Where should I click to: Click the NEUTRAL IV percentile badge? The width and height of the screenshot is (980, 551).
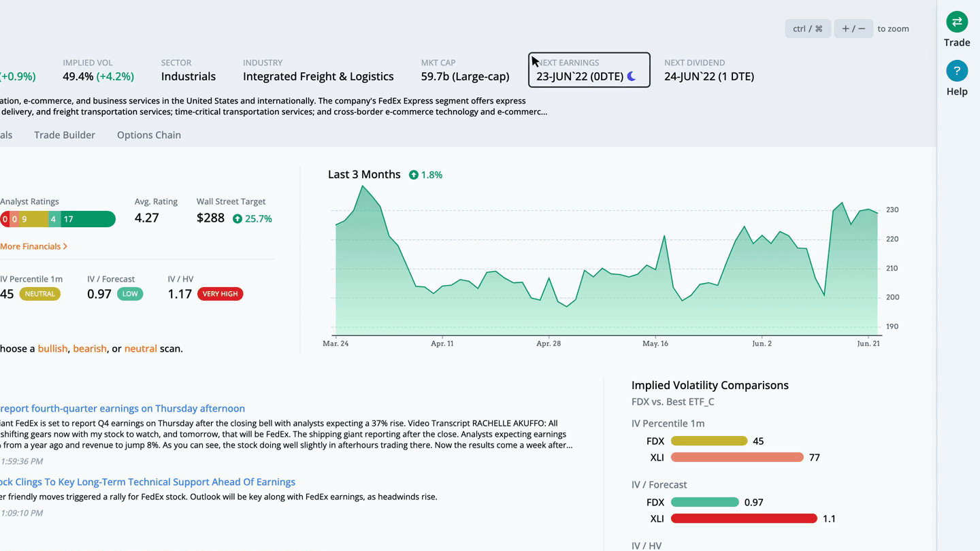click(40, 294)
